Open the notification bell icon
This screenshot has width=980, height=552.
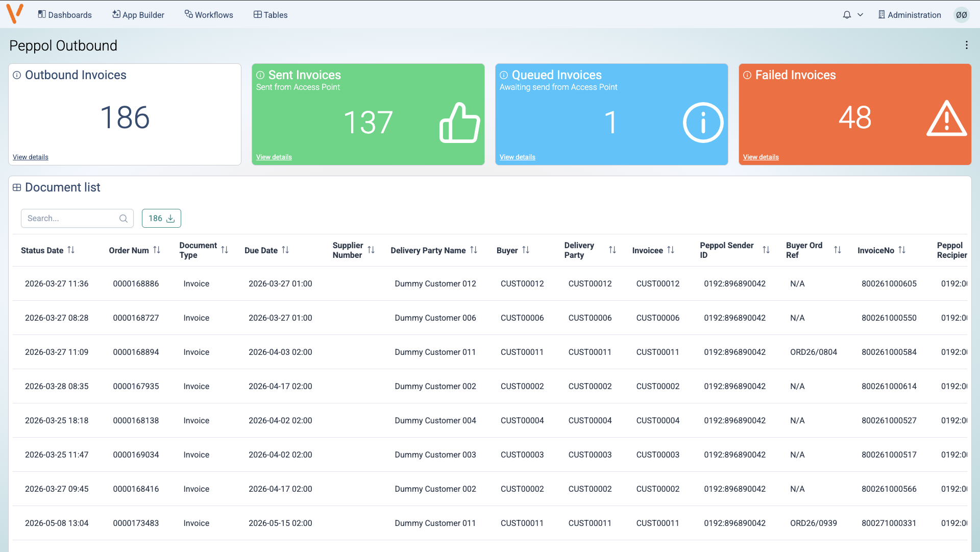847,15
